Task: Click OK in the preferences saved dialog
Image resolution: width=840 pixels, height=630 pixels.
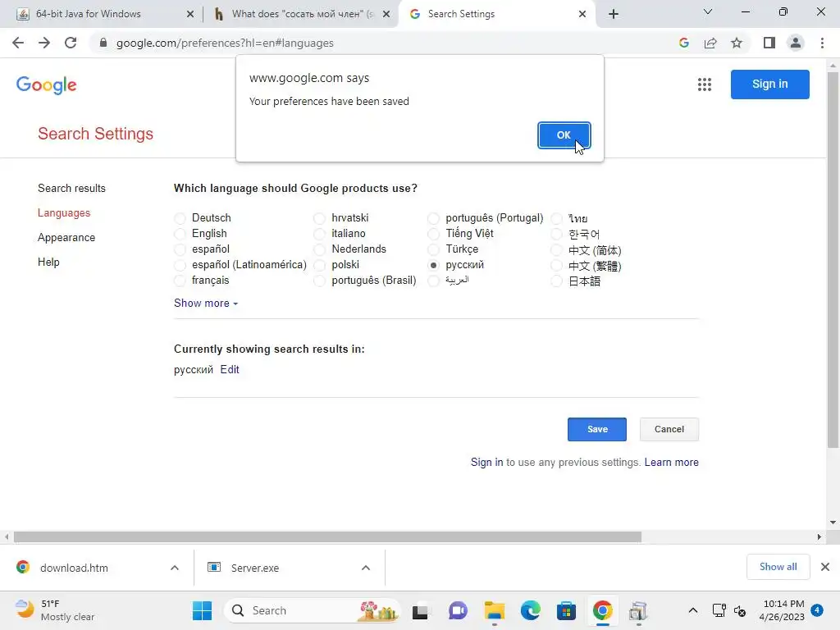Action: pos(564,135)
